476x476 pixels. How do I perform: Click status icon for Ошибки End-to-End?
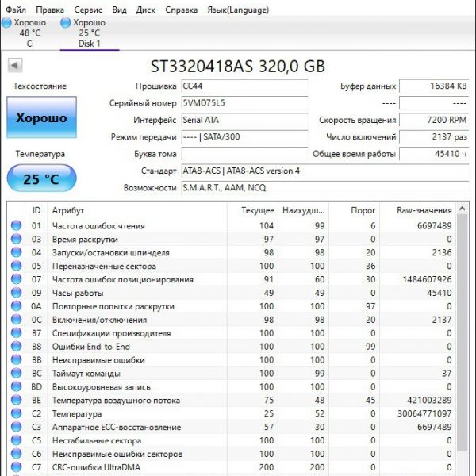(x=17, y=347)
